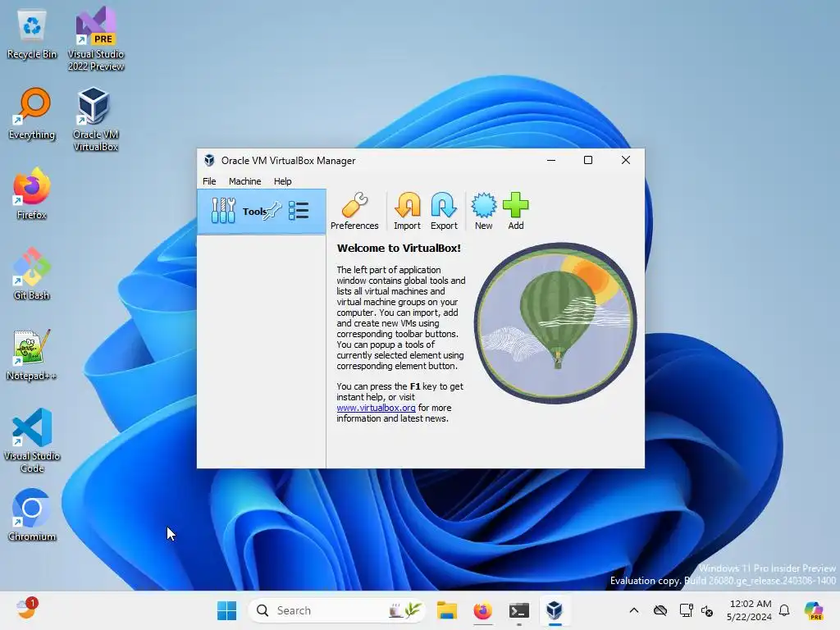Click the cloud sync tray icon

pos(660,610)
